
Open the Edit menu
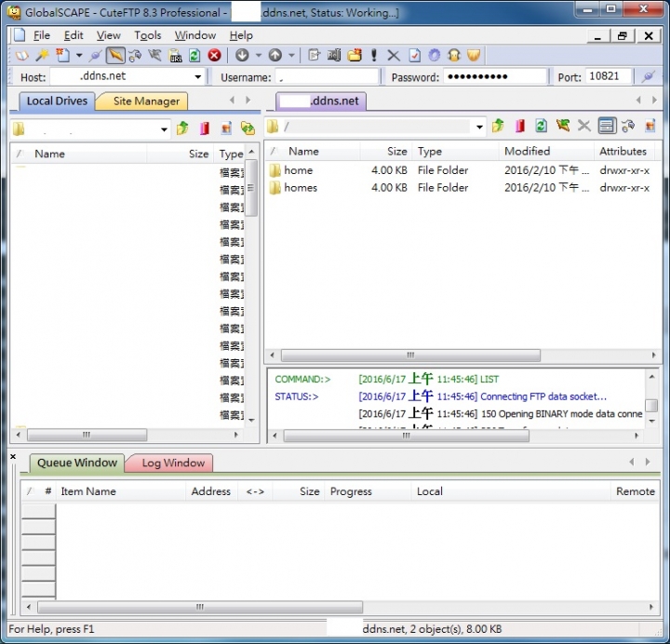coord(74,35)
